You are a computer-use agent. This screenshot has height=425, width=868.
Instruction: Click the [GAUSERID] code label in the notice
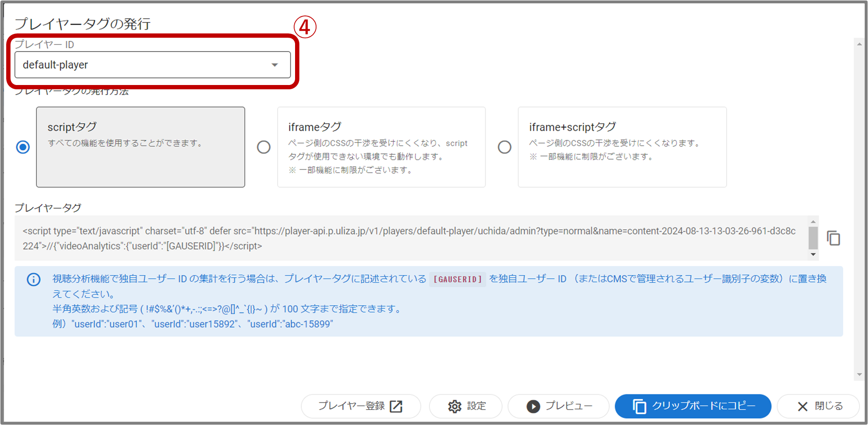457,279
